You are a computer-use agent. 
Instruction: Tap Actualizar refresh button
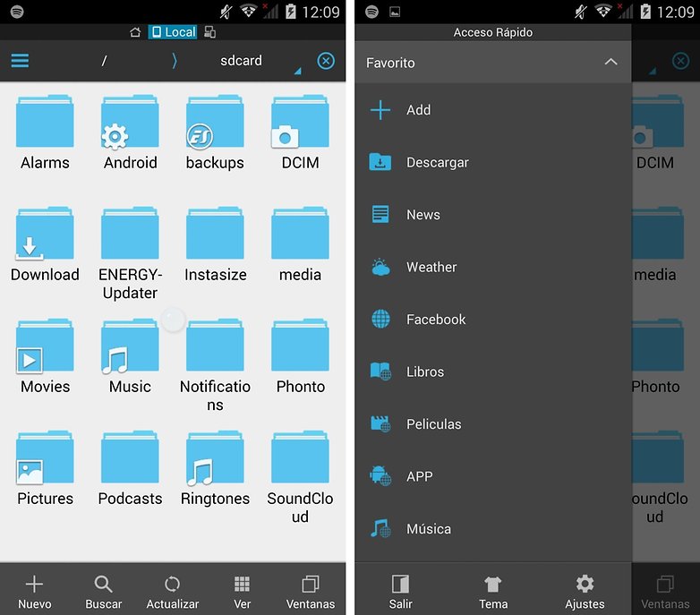point(173,592)
